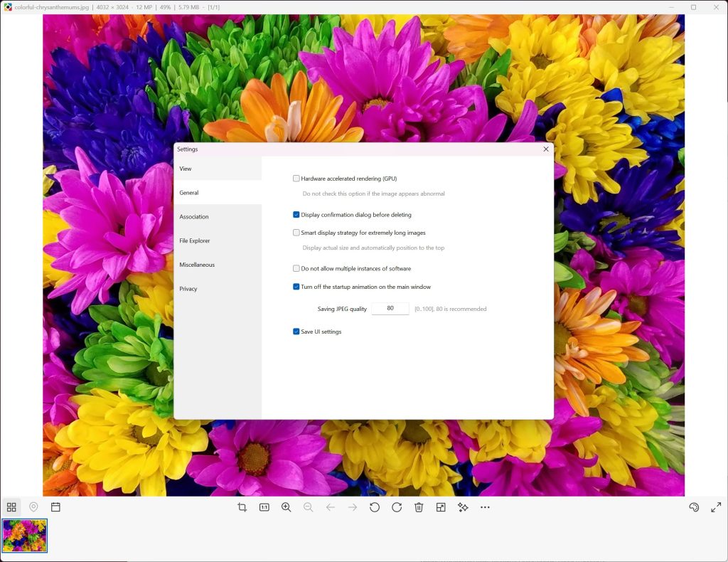
Task: Enable Hardware accelerated rendering (GPU)
Action: (296, 179)
